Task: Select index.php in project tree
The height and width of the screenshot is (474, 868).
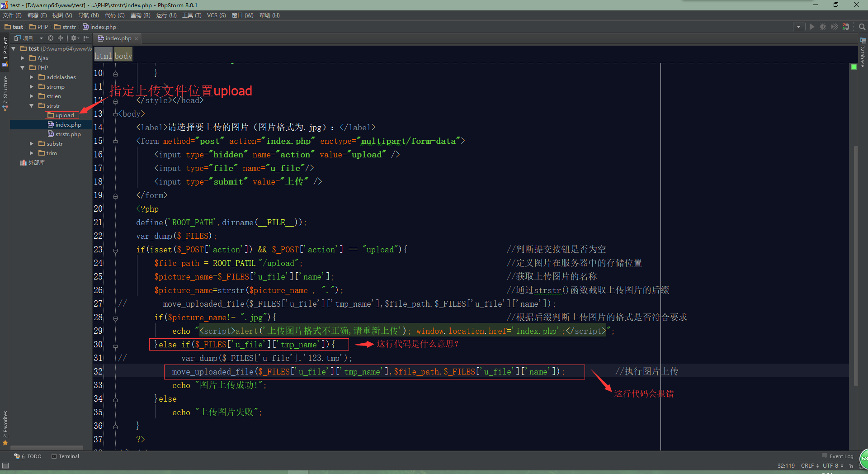Action: (65, 124)
